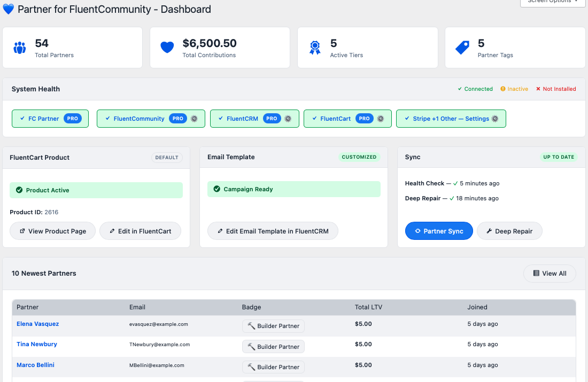This screenshot has height=382, width=588.
Task: Click the FC Partner status chip
Action: (x=50, y=119)
